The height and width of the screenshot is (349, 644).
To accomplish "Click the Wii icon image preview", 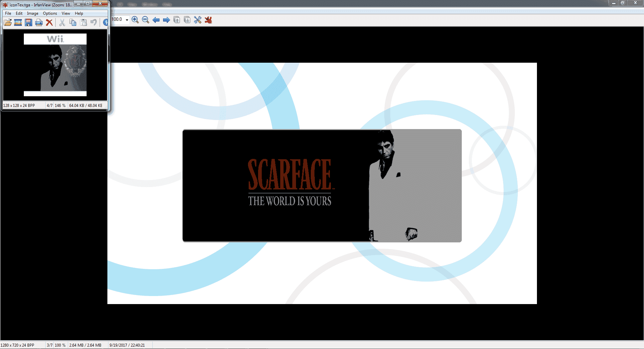I will click(55, 65).
